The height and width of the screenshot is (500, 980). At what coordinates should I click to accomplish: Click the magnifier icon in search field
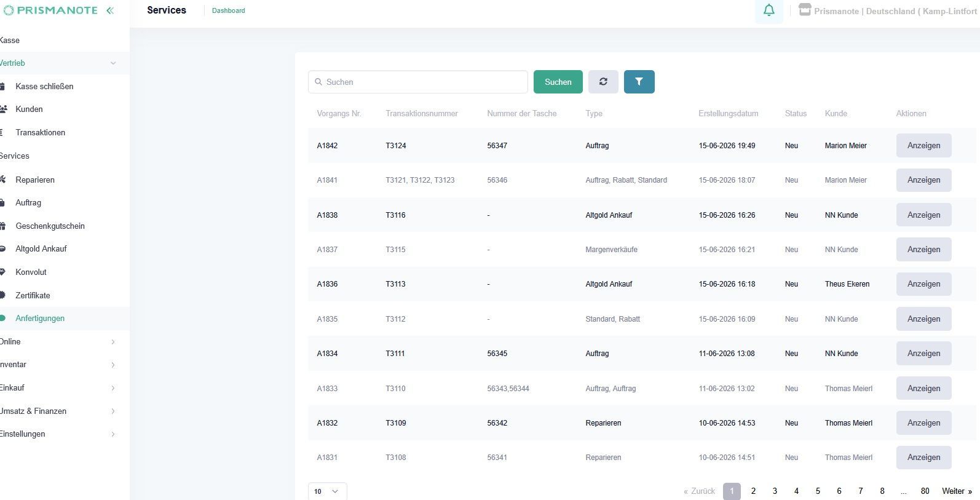pyautogui.click(x=318, y=82)
